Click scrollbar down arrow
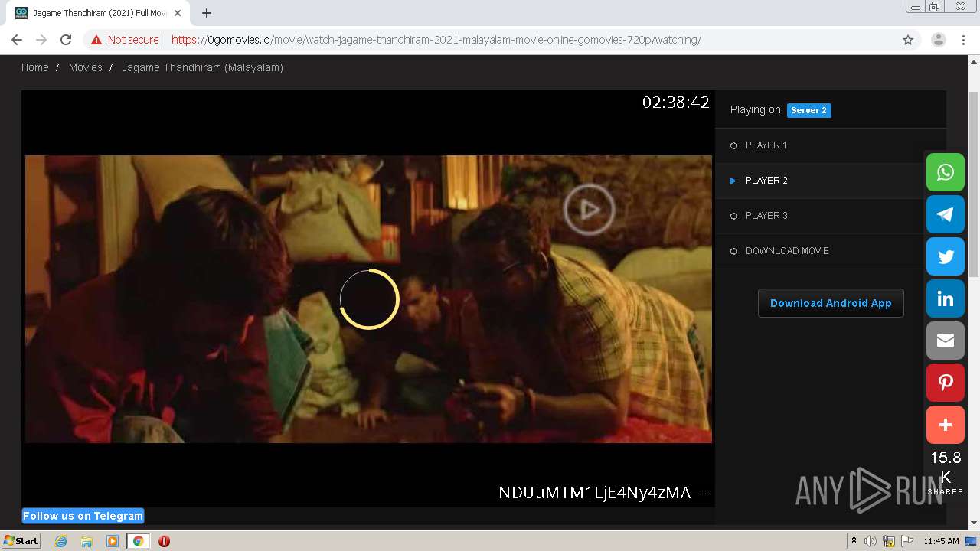Screen dimensions: 980x551 tap(974, 523)
